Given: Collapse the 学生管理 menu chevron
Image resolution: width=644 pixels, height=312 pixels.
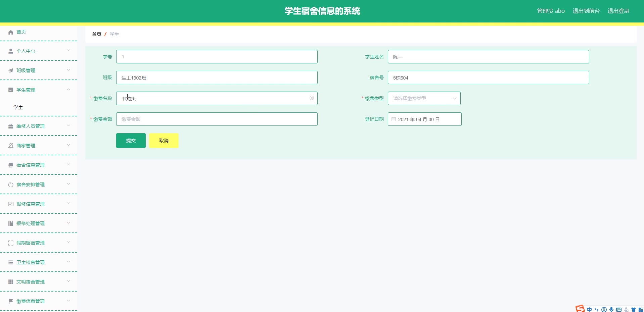Looking at the screenshot, I should point(68,90).
